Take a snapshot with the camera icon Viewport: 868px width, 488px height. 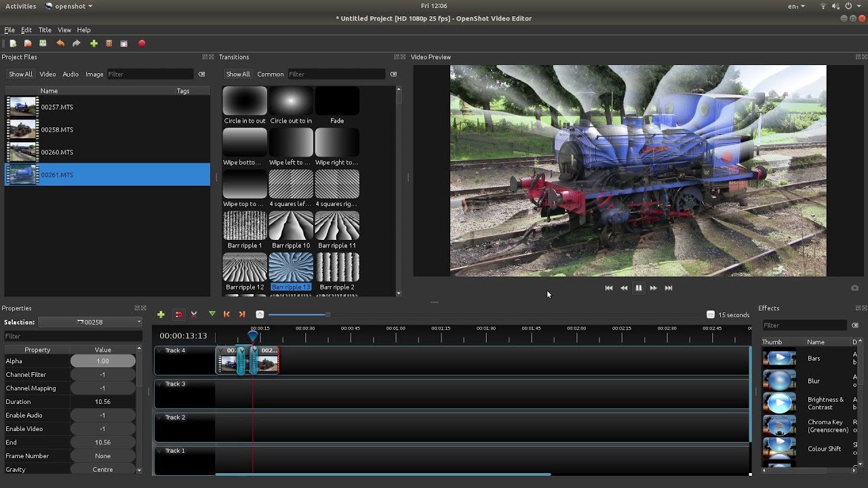pyautogui.click(x=854, y=288)
